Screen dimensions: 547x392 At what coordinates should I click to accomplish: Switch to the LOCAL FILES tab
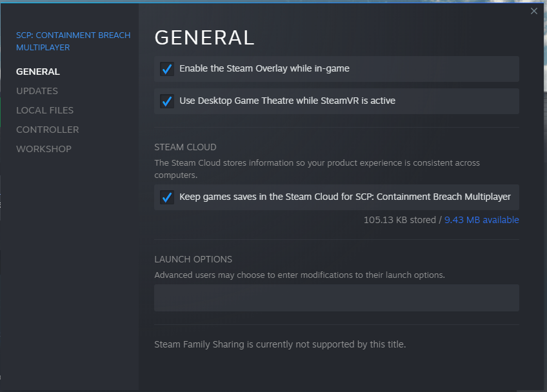point(45,110)
